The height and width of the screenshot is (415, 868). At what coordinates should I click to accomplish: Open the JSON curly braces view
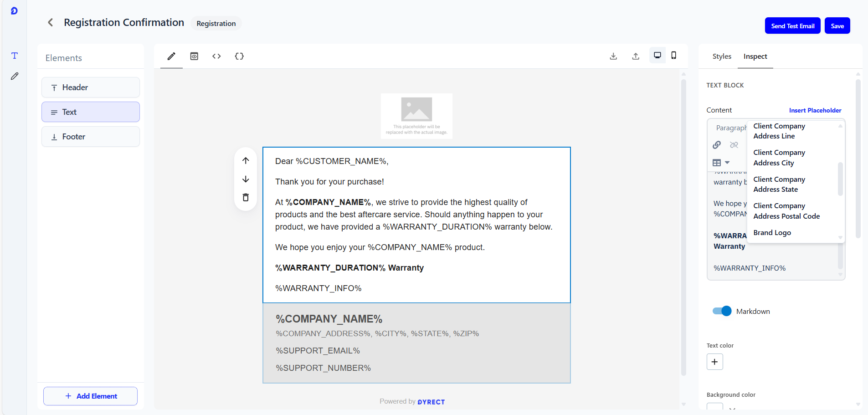239,56
